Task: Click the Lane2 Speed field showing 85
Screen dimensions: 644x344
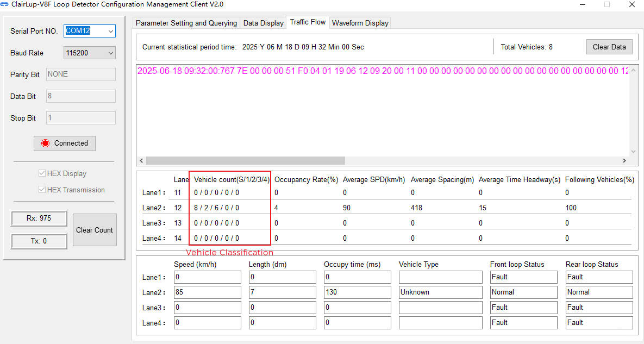Action: 208,292
